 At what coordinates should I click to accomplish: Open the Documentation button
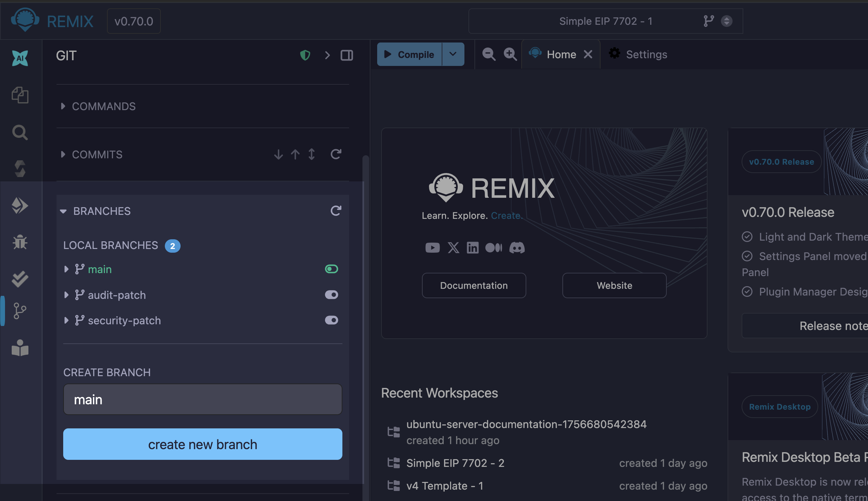(x=474, y=285)
